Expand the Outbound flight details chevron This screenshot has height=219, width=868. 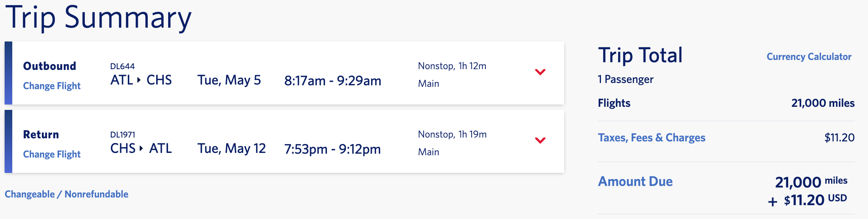tap(540, 72)
